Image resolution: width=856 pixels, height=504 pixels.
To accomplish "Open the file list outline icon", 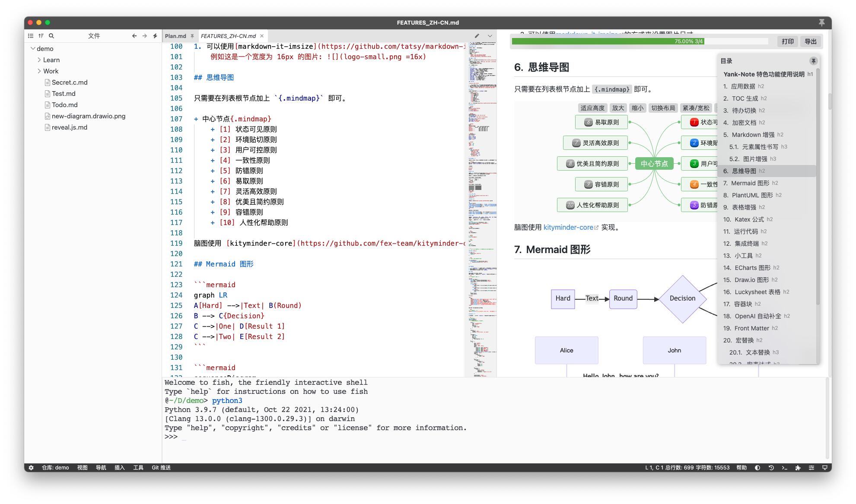I will [31, 36].
